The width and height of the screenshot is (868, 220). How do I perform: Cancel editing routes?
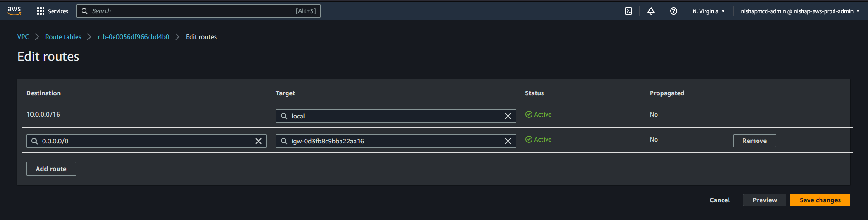[719, 200]
